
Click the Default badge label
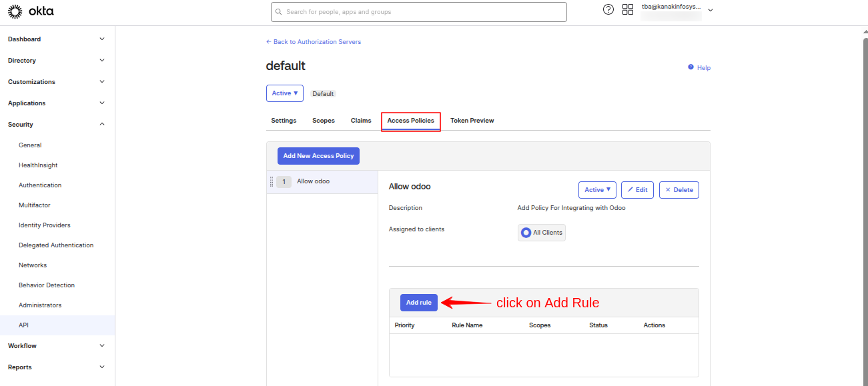[x=323, y=94]
